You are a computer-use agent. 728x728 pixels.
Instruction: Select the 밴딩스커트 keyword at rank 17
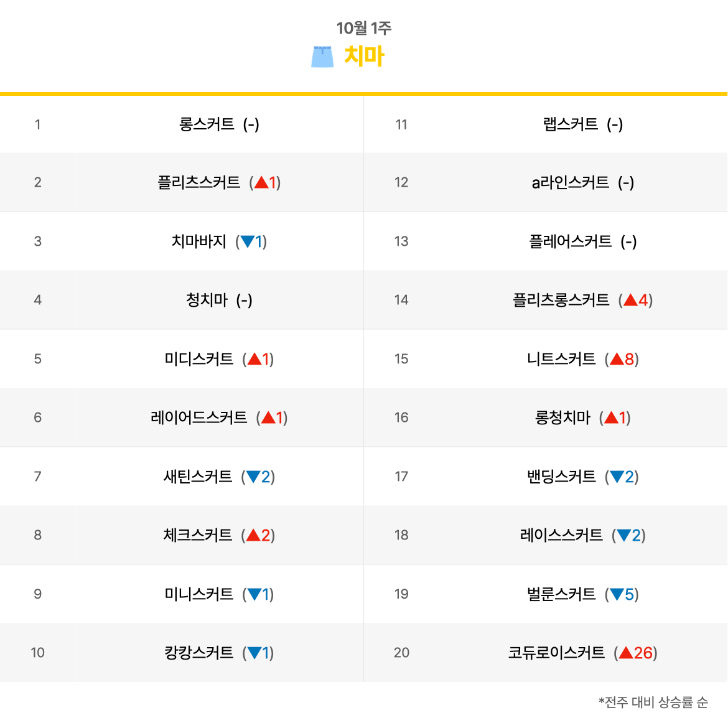561,477
